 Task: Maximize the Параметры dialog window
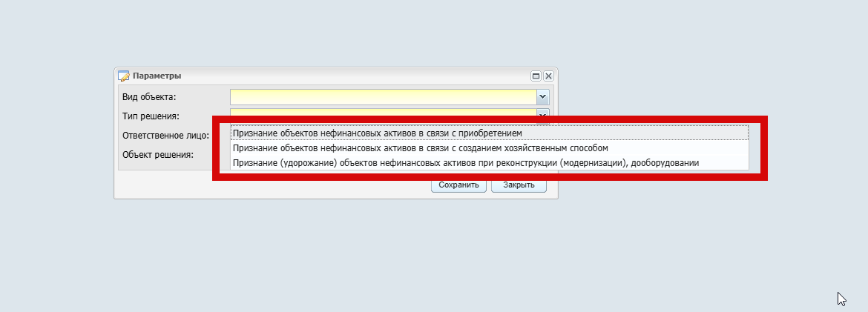point(536,76)
